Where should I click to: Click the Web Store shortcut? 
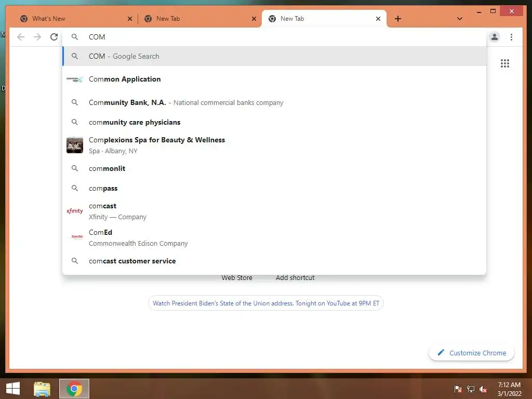[237, 277]
